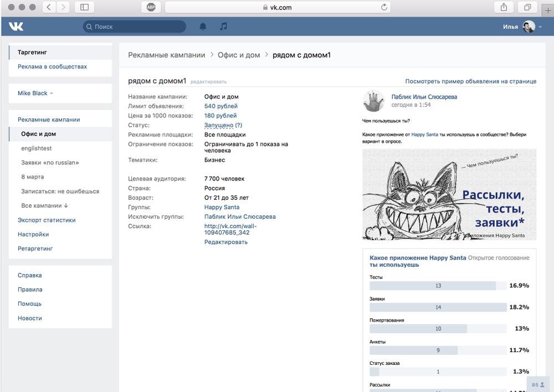554x392 pixels.
Task: Select the 7 700 человек audience value
Action: (x=224, y=179)
